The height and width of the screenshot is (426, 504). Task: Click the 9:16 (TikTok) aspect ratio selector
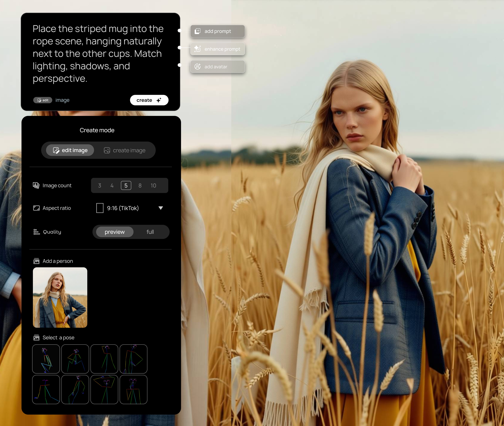point(123,208)
